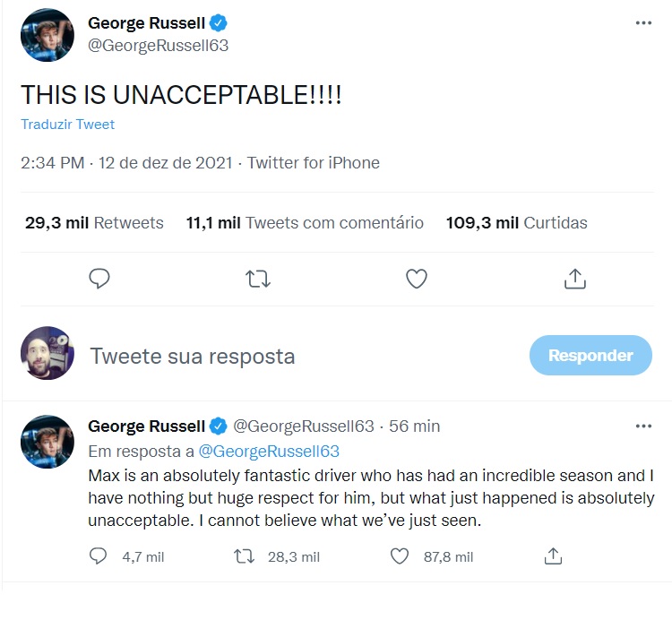Share the reply tweet about Max
The height and width of the screenshot is (620, 672).
(x=553, y=556)
